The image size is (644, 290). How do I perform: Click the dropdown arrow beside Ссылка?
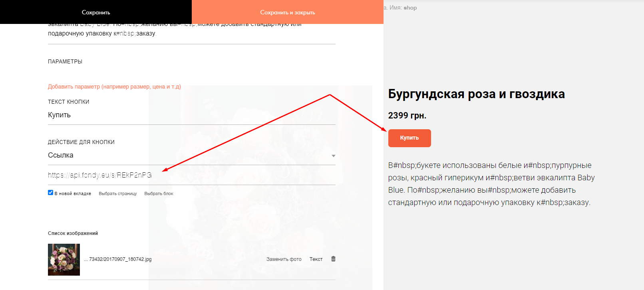tap(333, 156)
